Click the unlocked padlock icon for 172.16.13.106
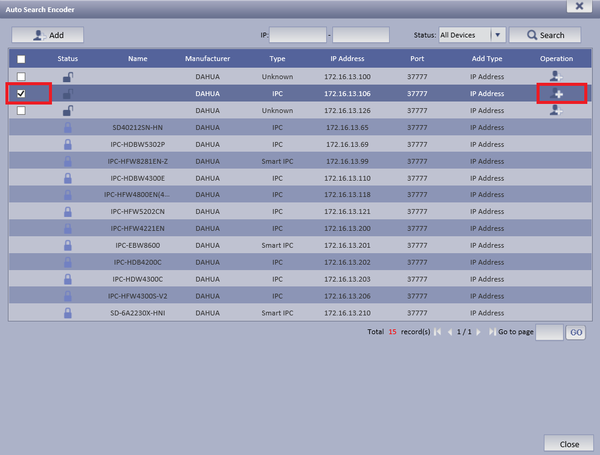Screen dimensions: 600x455 click(68, 94)
